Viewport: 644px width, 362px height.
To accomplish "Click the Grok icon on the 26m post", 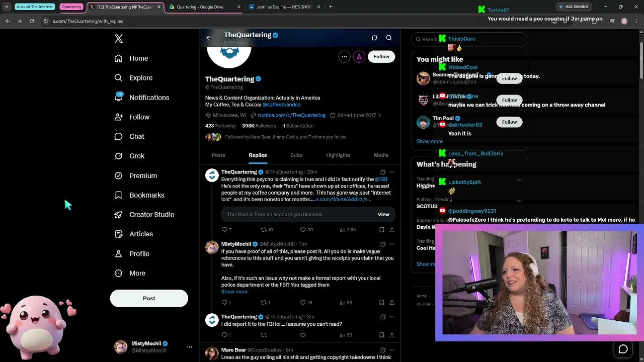I will [383, 172].
